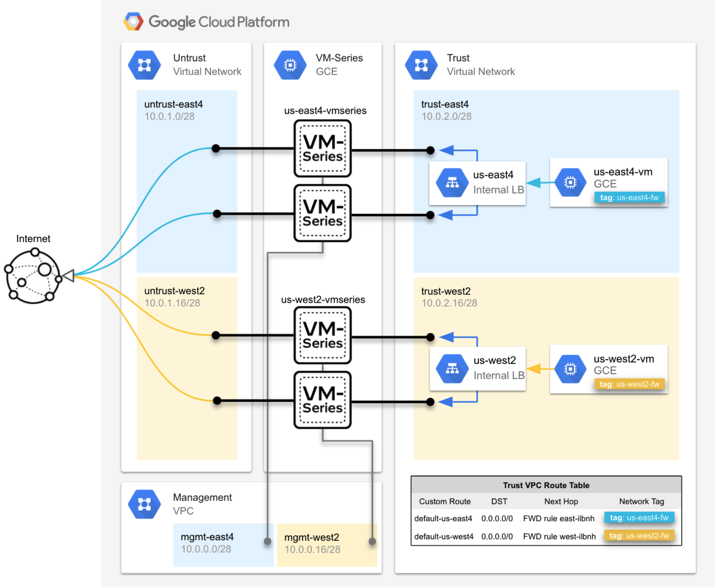Click the 'FWD rule west-ilbnh' cell
715x588 pixels.
click(x=559, y=536)
